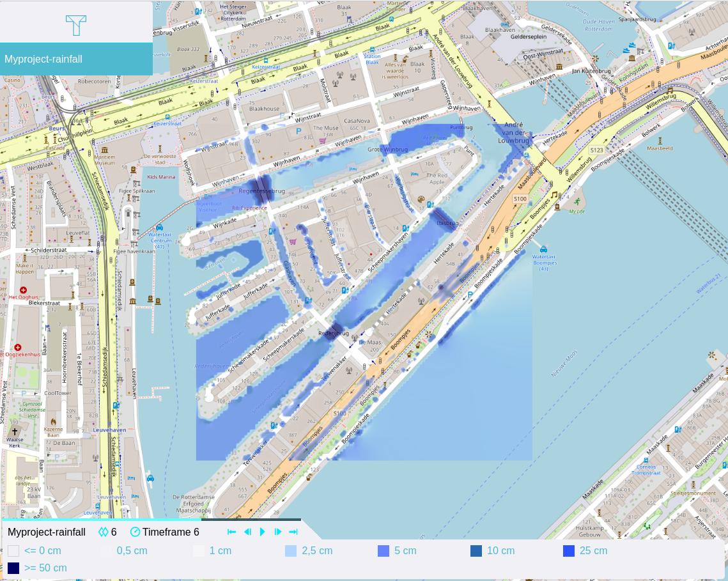
Task: Step back one timeframe
Action: coord(247,532)
